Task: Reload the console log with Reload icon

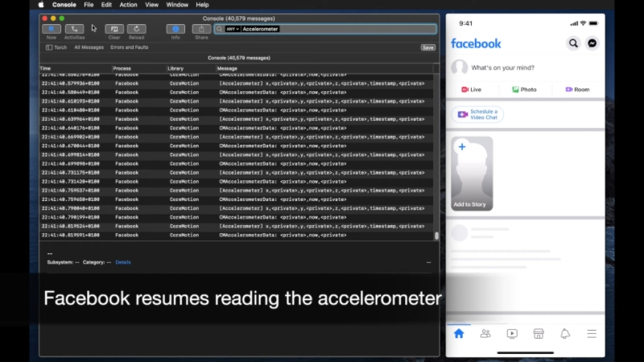Action: (136, 29)
